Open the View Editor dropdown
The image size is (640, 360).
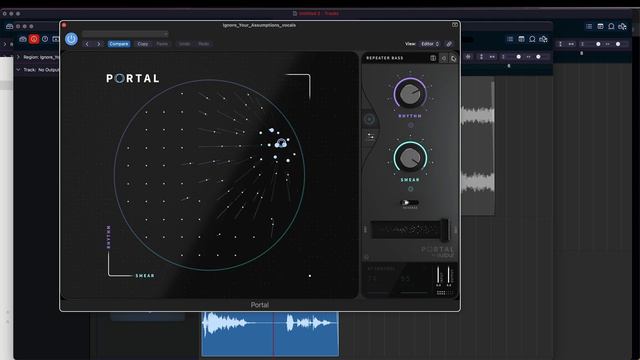tap(430, 44)
